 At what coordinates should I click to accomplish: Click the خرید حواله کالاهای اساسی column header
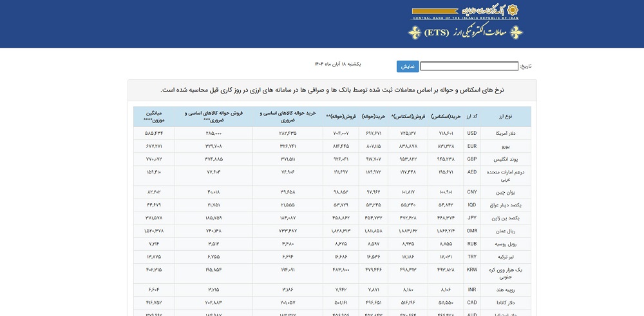tap(288, 117)
